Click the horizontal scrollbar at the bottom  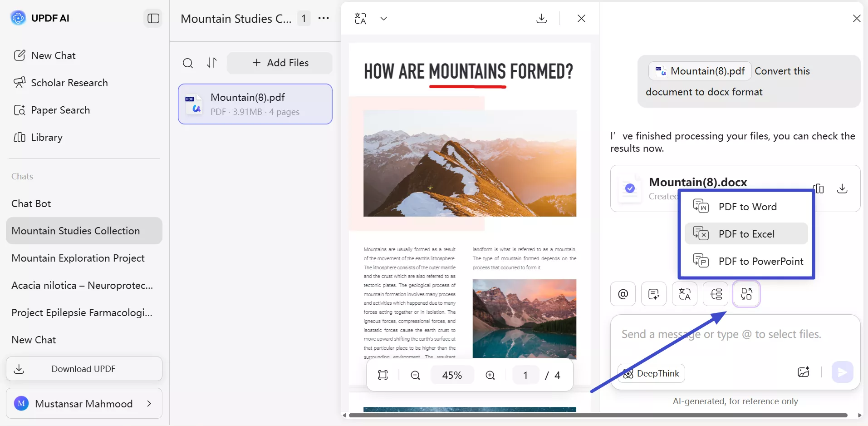coord(598,415)
